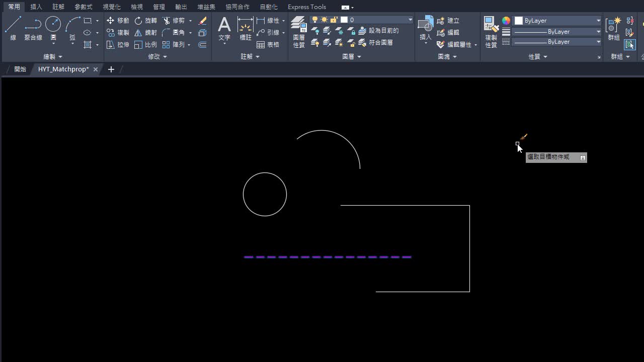Open the linetype ByLayer dropdown

(553, 31)
